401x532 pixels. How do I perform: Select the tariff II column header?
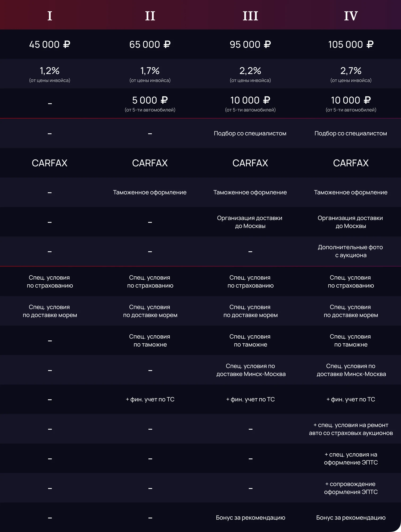pos(150,16)
